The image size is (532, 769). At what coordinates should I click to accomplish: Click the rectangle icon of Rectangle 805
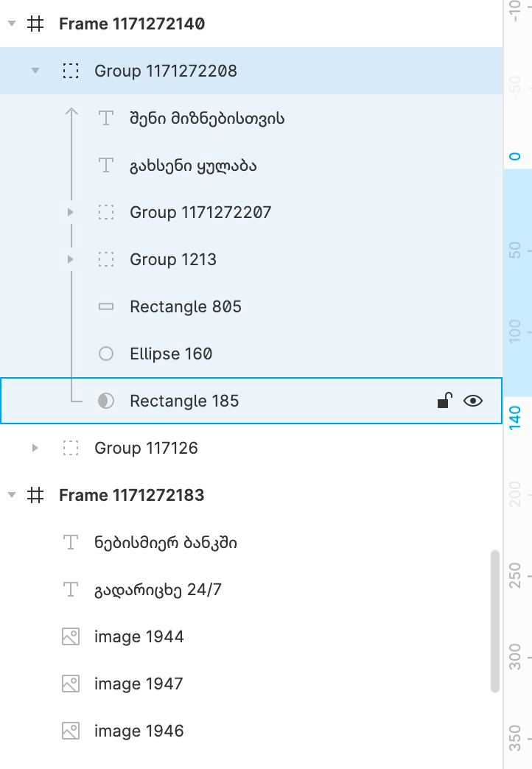tap(106, 306)
